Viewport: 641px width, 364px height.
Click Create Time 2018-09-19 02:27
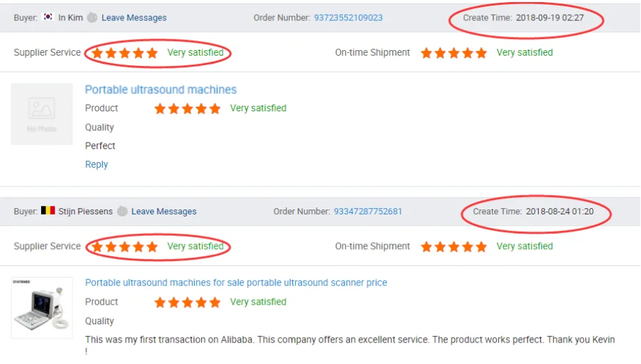(x=522, y=17)
